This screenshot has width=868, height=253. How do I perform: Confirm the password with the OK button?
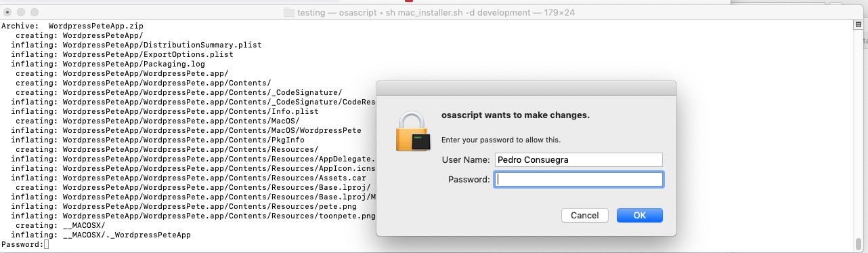pos(639,215)
